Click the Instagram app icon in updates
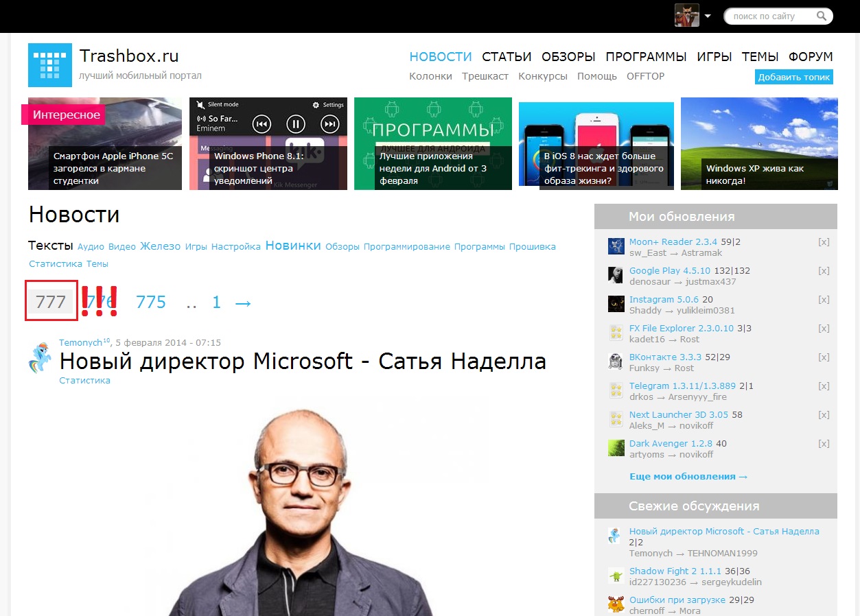Image resolution: width=860 pixels, height=616 pixels. (616, 304)
